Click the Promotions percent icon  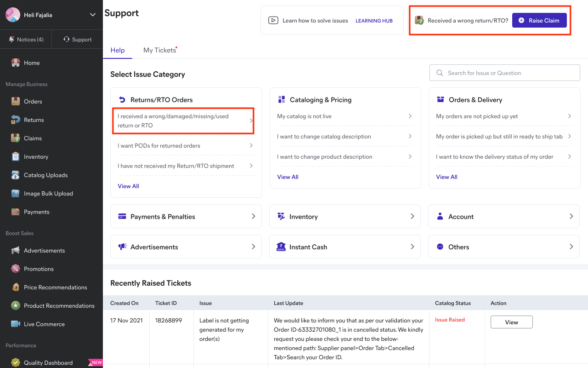tap(16, 269)
